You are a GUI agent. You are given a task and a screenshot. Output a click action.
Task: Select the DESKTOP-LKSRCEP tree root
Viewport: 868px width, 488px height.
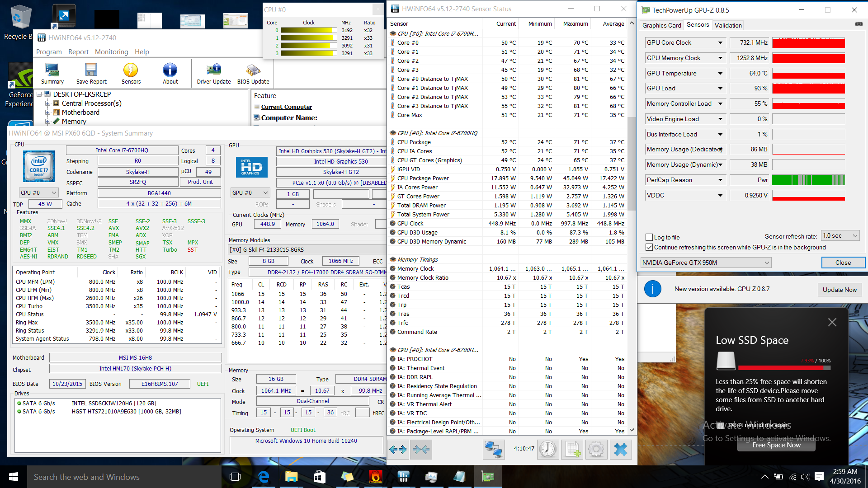[x=82, y=94]
